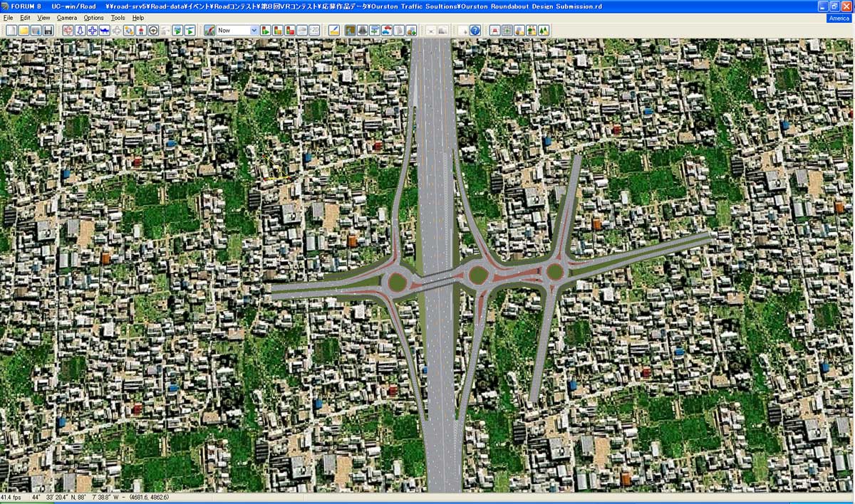Toggle the terrain display icon

[350, 31]
